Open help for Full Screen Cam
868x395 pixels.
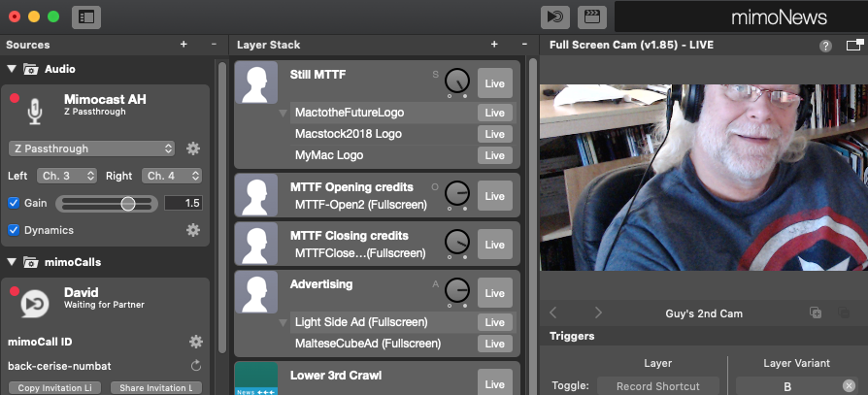(x=825, y=46)
